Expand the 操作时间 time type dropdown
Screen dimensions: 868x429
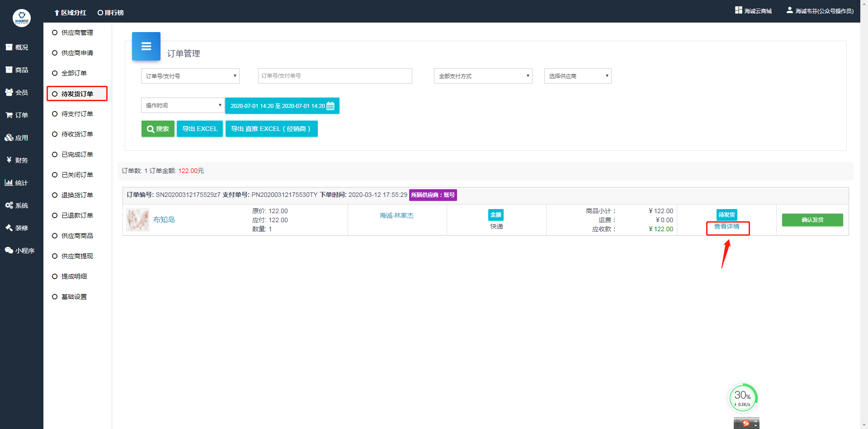(x=183, y=105)
